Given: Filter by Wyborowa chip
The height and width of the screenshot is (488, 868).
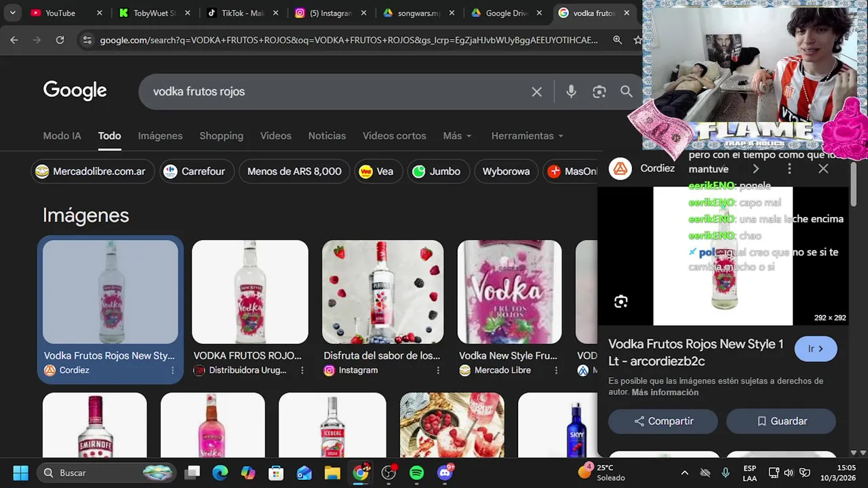Looking at the screenshot, I should pyautogui.click(x=506, y=171).
